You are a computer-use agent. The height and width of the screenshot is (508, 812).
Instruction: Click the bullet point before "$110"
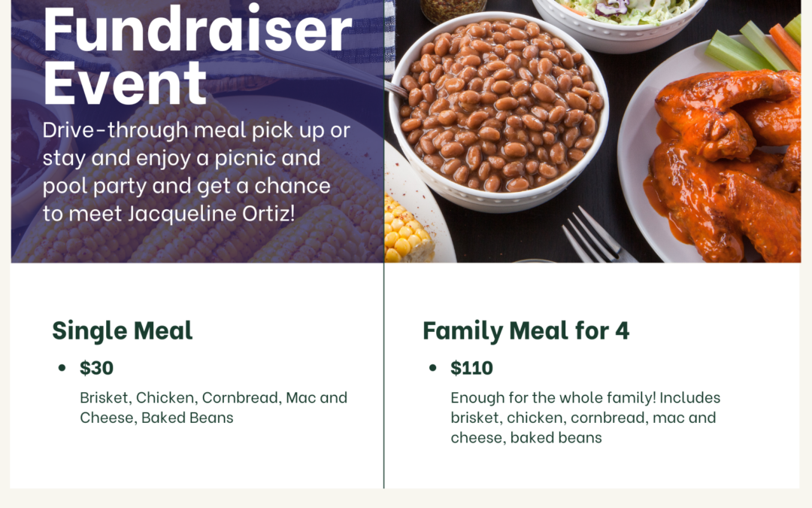[432, 368]
